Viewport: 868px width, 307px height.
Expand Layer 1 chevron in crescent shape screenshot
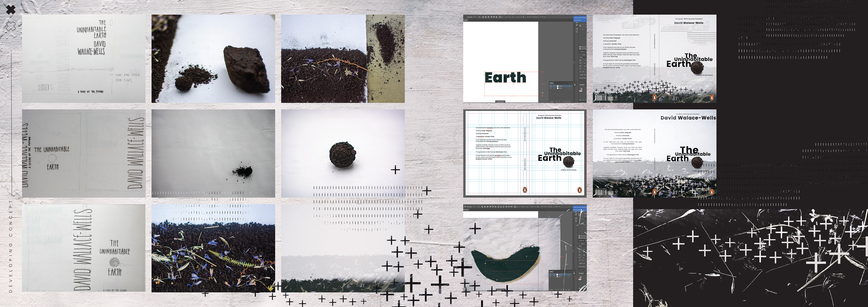555,277
